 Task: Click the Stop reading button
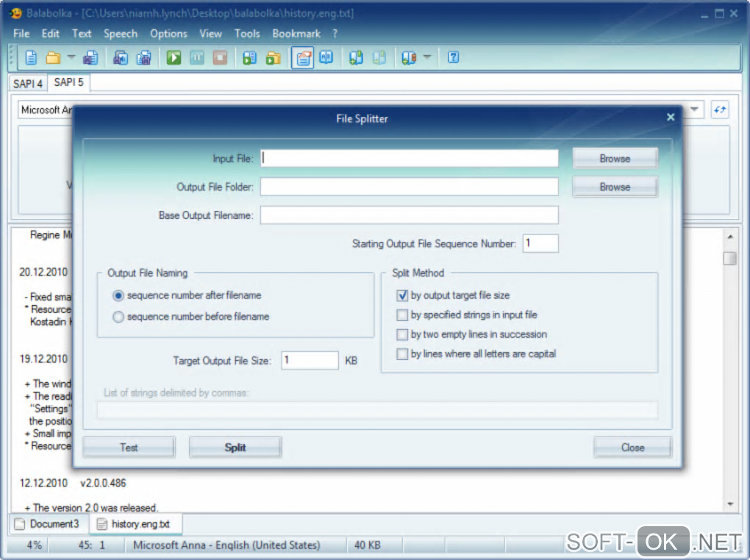(220, 58)
